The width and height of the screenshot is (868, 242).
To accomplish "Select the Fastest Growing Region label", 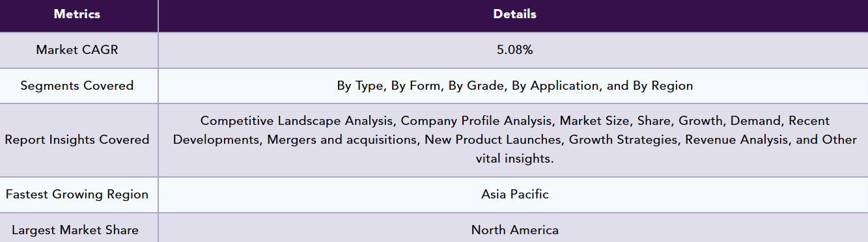I will point(77,195).
